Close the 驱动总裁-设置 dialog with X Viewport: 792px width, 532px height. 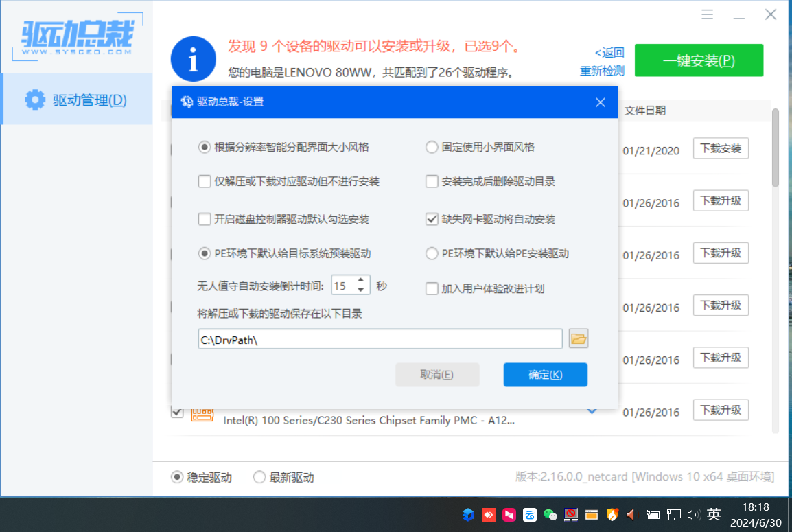click(x=600, y=102)
